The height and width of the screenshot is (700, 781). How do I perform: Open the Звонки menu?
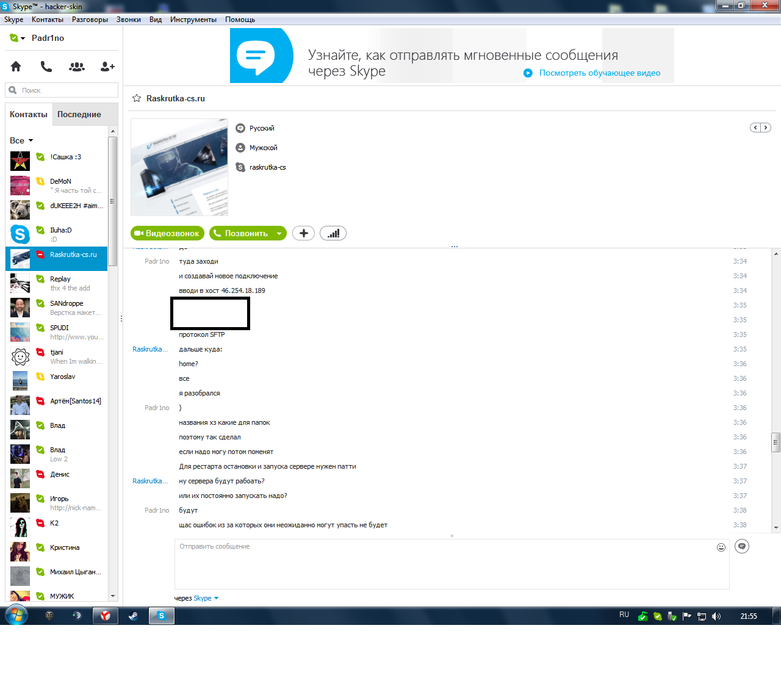129,20
